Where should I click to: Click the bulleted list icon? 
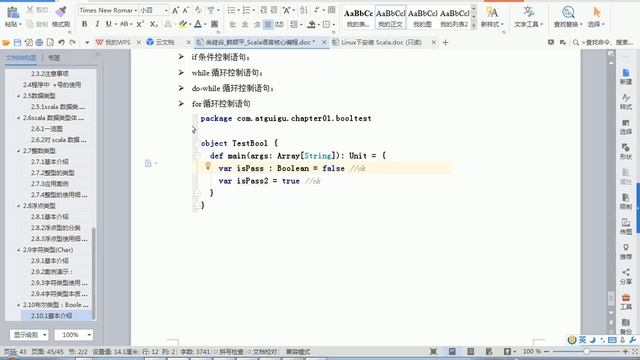pos(231,10)
